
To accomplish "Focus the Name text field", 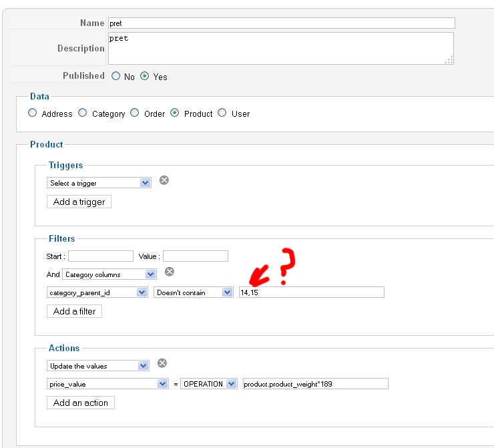I will (281, 23).
